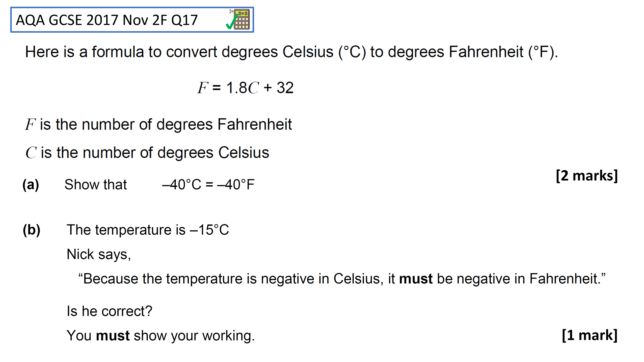Select the formula F = 1.8C + 32
This screenshot has width=644, height=362.
pyautogui.click(x=246, y=88)
